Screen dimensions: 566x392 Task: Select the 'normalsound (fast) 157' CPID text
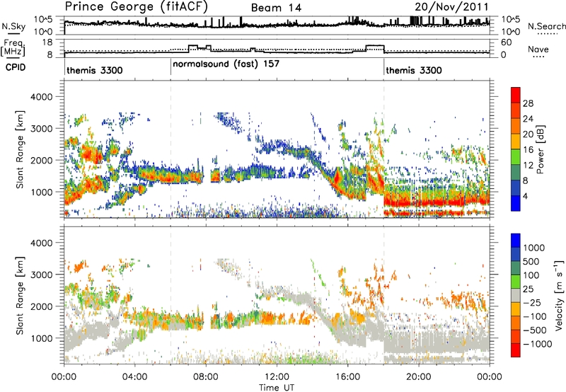pos(226,64)
